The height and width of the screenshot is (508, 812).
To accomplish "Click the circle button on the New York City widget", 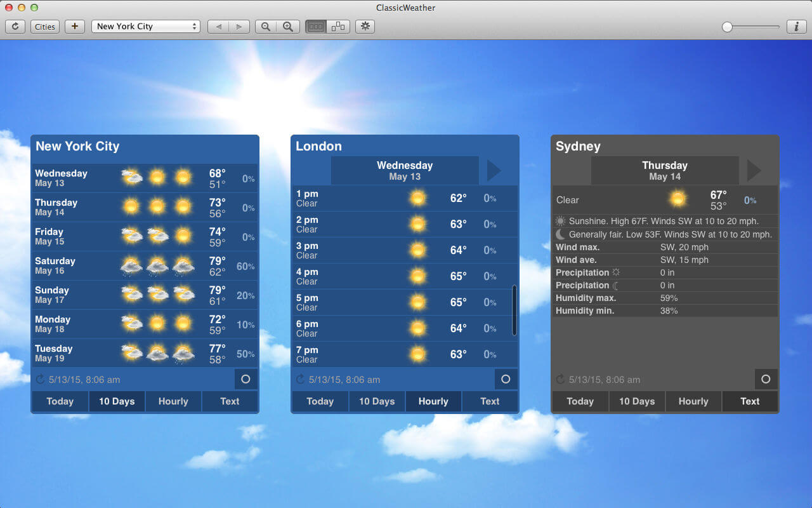I will click(246, 379).
